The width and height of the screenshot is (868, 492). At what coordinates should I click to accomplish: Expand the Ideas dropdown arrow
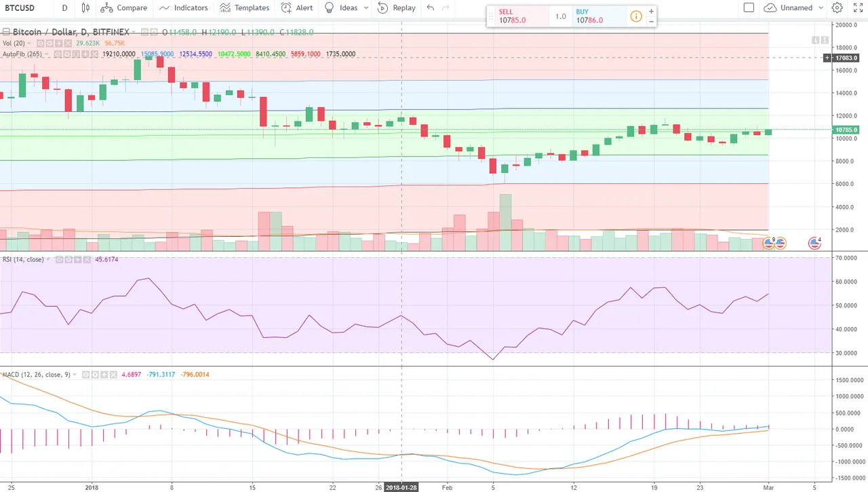pos(366,8)
